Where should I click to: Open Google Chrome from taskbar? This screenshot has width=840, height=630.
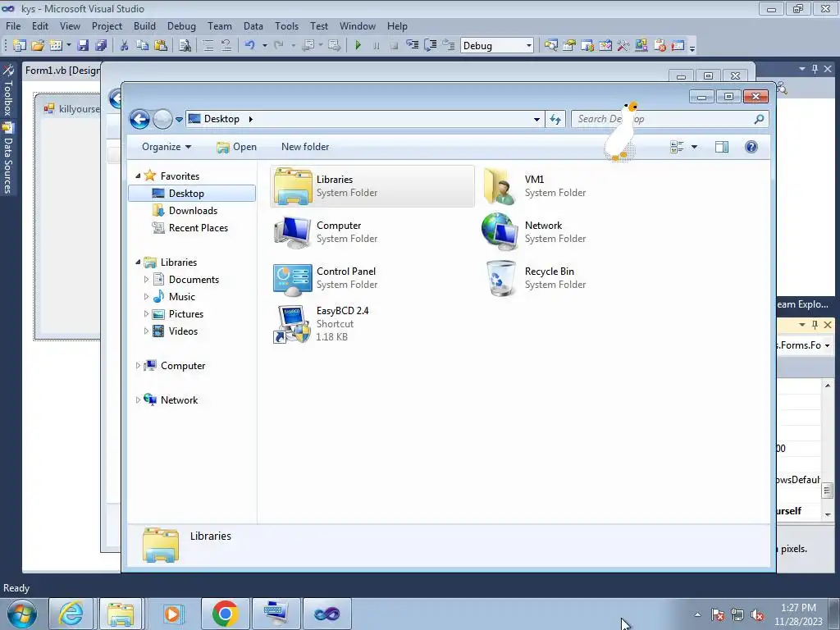click(225, 614)
